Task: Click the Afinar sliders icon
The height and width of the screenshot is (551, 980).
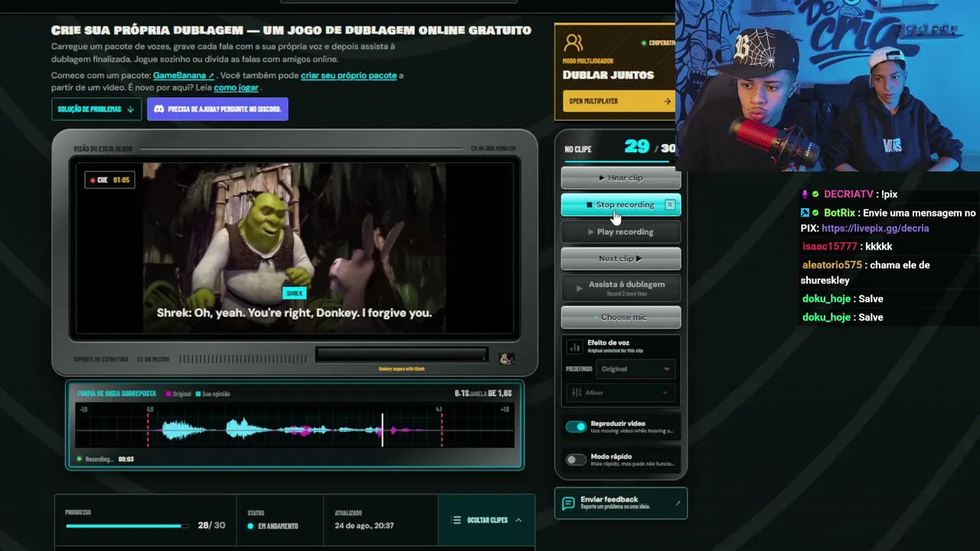Action: (x=577, y=393)
